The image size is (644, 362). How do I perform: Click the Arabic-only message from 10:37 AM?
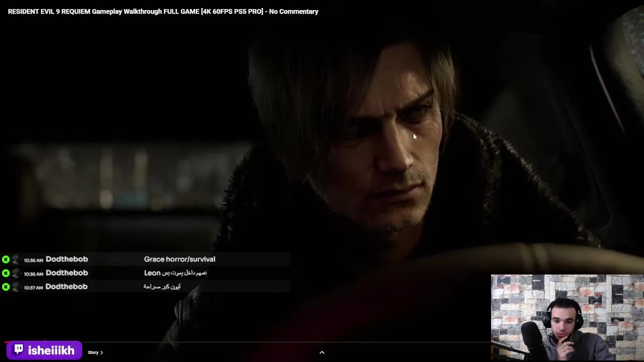[x=162, y=286]
